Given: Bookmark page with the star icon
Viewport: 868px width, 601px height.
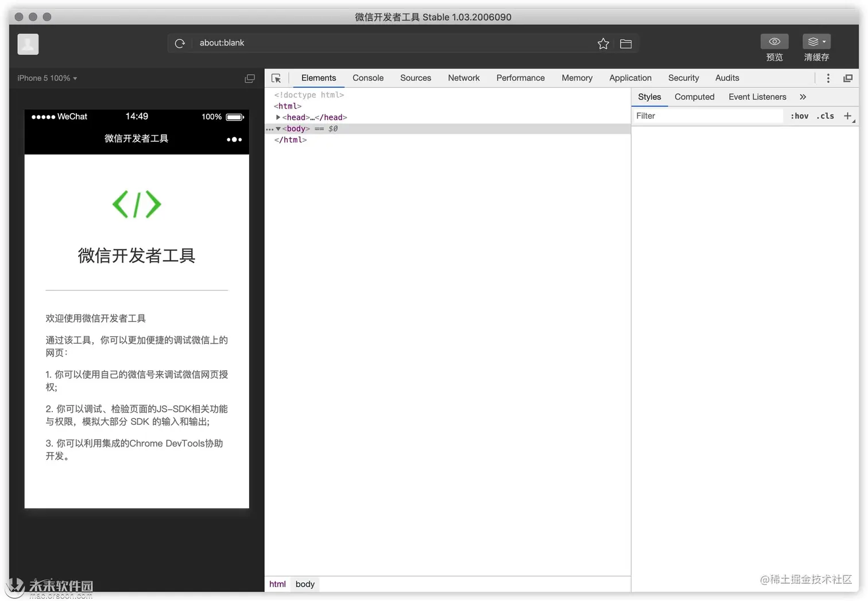Looking at the screenshot, I should (603, 44).
